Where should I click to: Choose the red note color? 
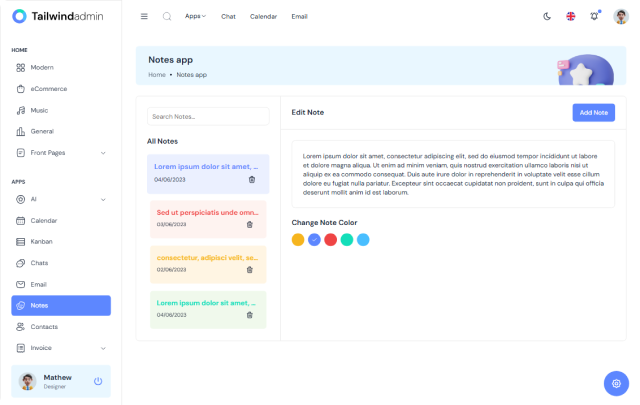coord(330,239)
